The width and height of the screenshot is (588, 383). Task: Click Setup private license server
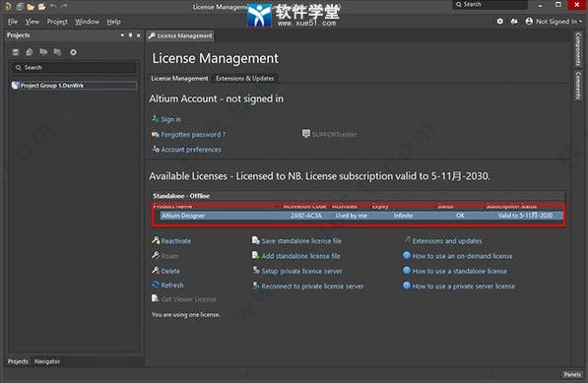tap(297, 271)
